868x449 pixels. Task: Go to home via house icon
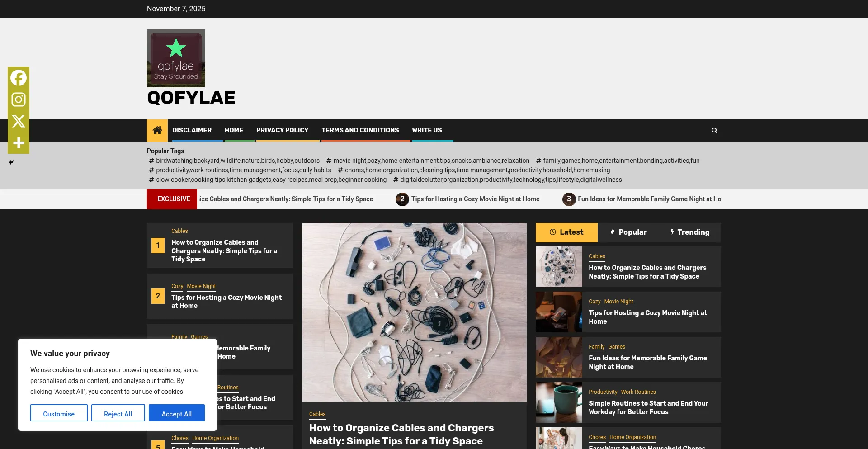[x=157, y=130]
